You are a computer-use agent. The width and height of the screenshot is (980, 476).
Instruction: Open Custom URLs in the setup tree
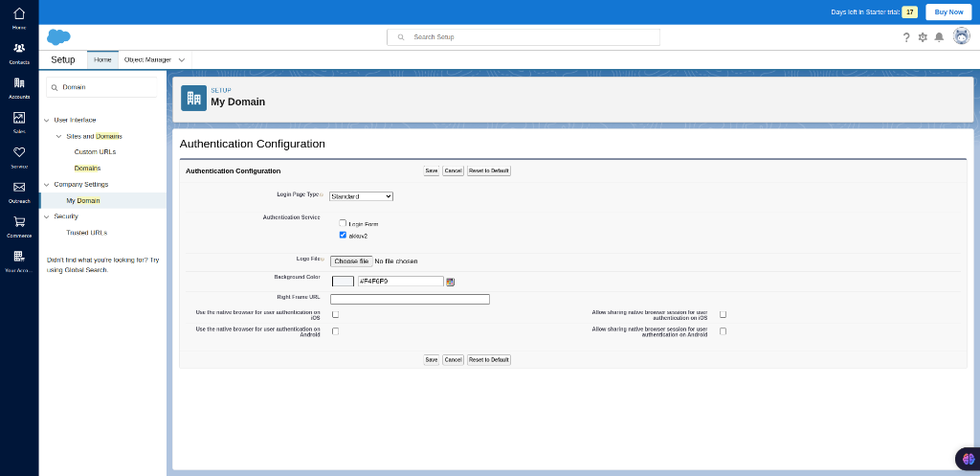pos(95,152)
